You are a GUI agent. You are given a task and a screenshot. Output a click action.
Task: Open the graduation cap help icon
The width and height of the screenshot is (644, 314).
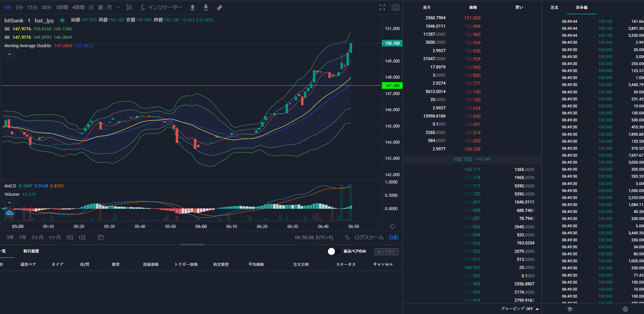(x=569, y=309)
